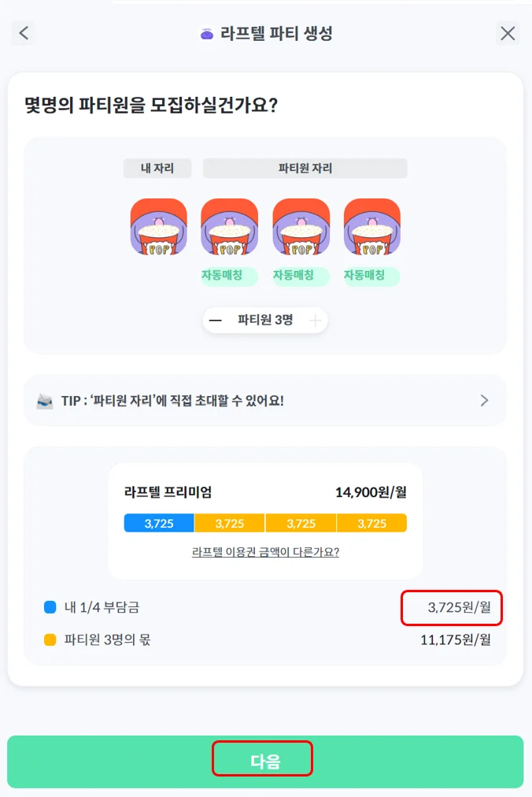Click my seat popcorn character icon

pyautogui.click(x=158, y=227)
